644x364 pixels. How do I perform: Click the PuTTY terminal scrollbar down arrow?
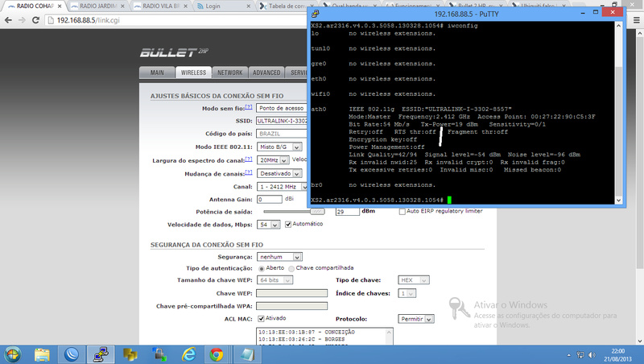coord(618,200)
